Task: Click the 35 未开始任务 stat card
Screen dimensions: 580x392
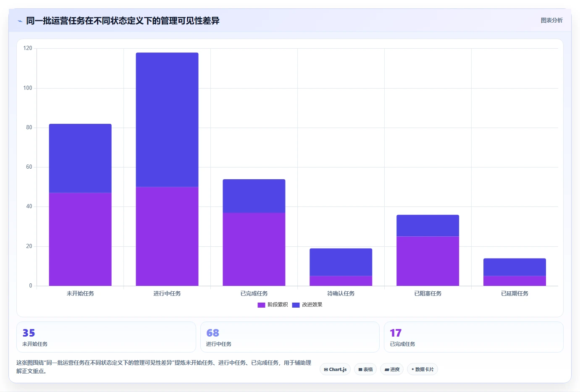Action: tap(106, 337)
